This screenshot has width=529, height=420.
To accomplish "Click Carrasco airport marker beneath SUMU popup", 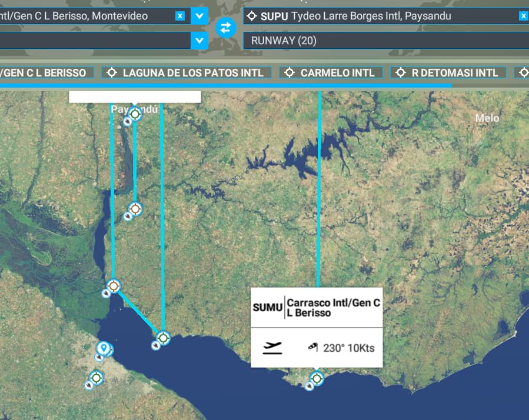I will [x=317, y=378].
